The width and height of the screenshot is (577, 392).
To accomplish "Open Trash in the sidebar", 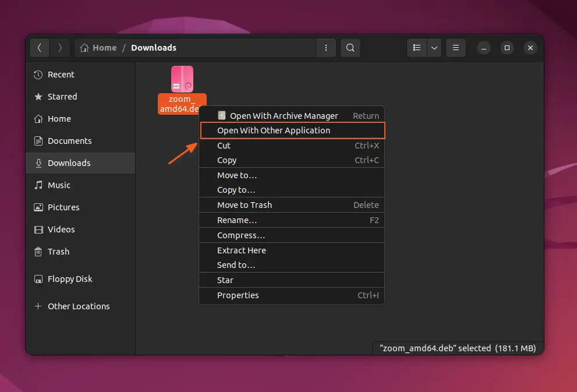I will (58, 252).
